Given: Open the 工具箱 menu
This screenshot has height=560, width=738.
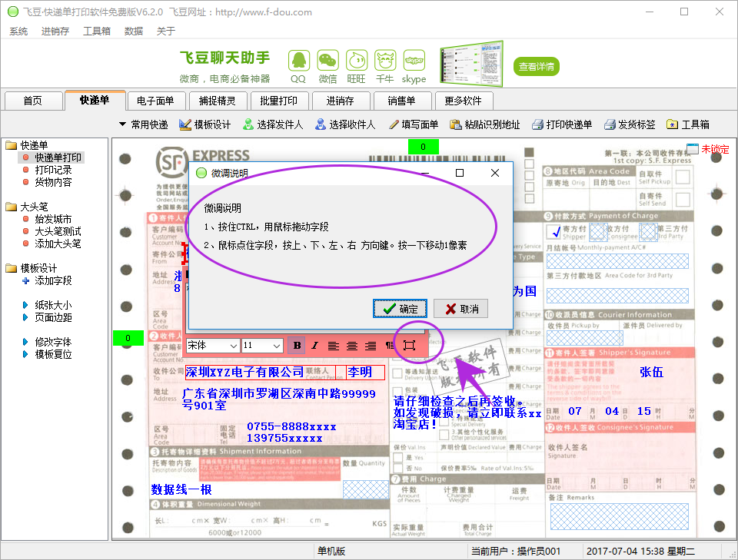Looking at the screenshot, I should pyautogui.click(x=97, y=31).
